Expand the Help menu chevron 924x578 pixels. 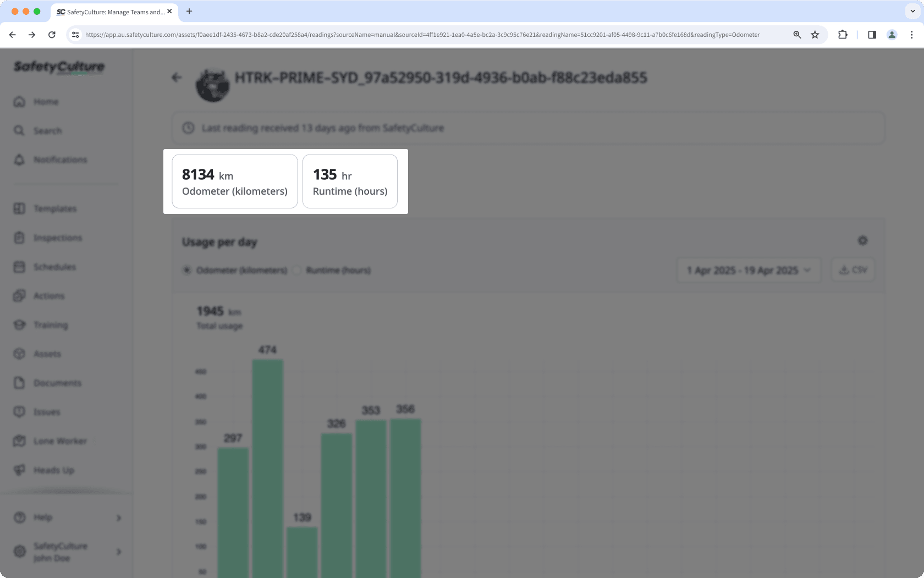(119, 518)
